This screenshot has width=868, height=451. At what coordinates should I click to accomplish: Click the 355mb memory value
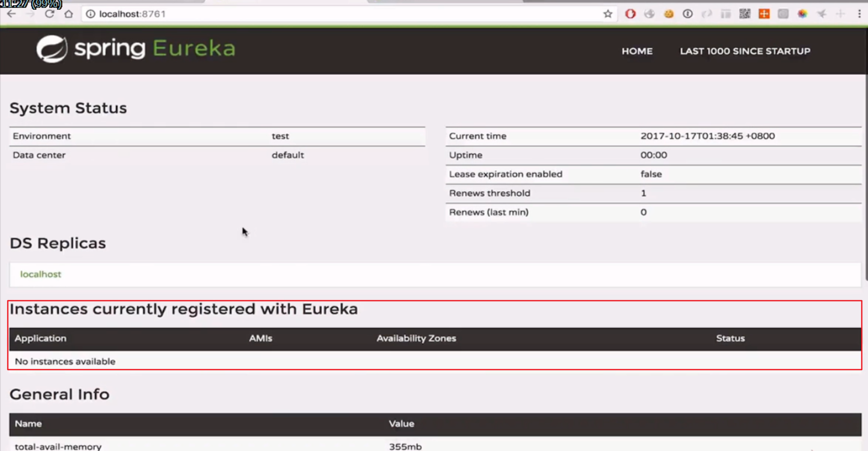click(x=405, y=446)
